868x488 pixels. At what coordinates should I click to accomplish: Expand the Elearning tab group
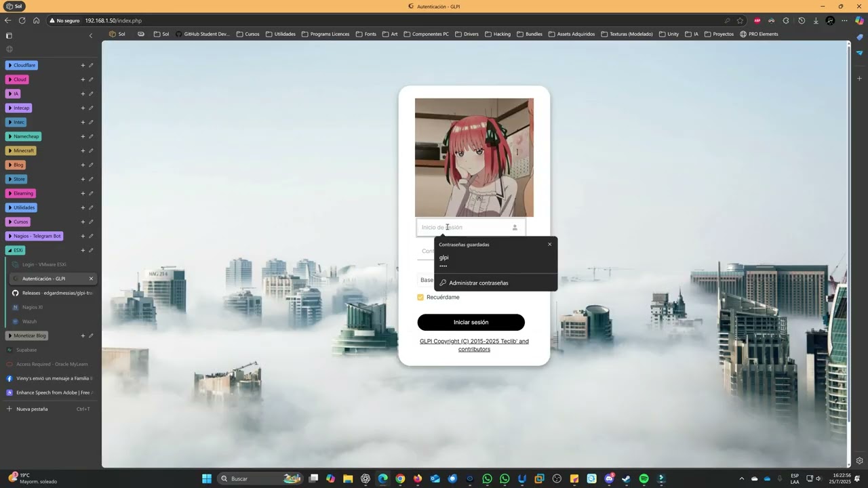pos(20,193)
